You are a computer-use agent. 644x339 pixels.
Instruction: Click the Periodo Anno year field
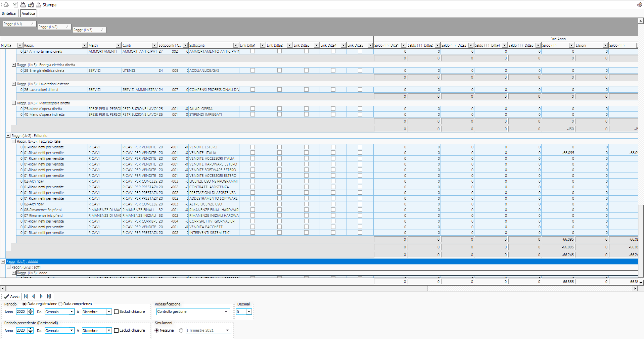[x=22, y=311]
